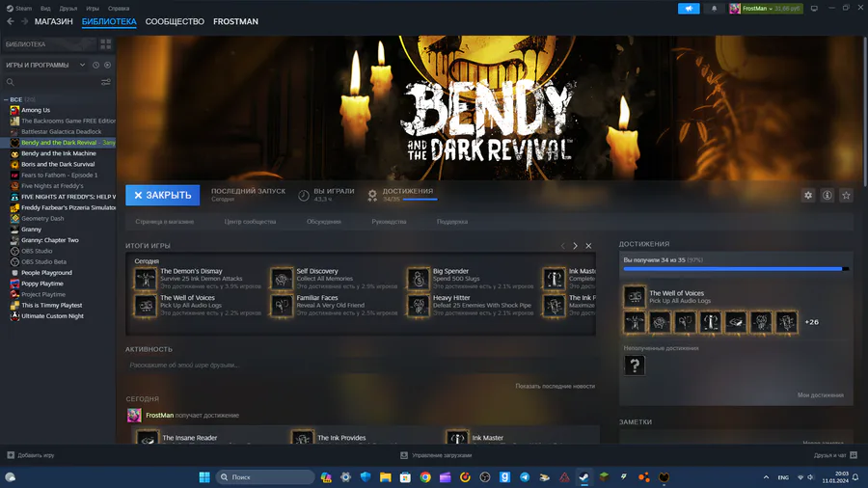Show hidden system tray icons
This screenshot has height=488, width=868.
coord(766,477)
